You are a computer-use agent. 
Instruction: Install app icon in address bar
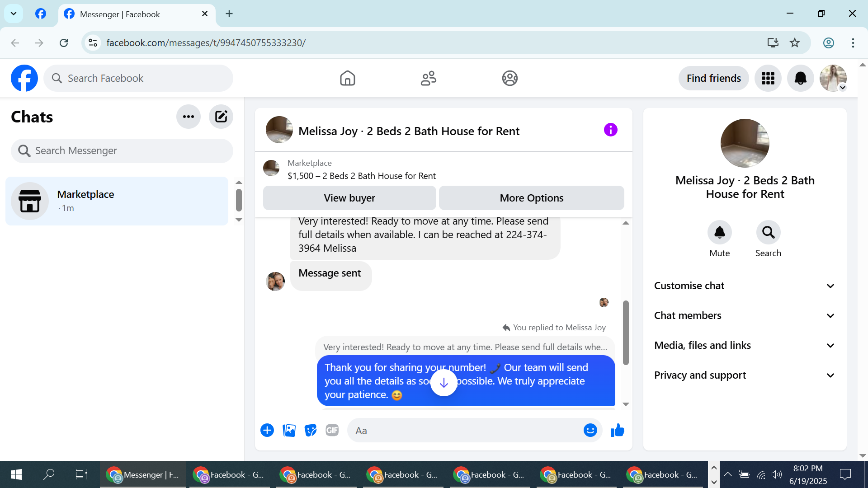773,43
